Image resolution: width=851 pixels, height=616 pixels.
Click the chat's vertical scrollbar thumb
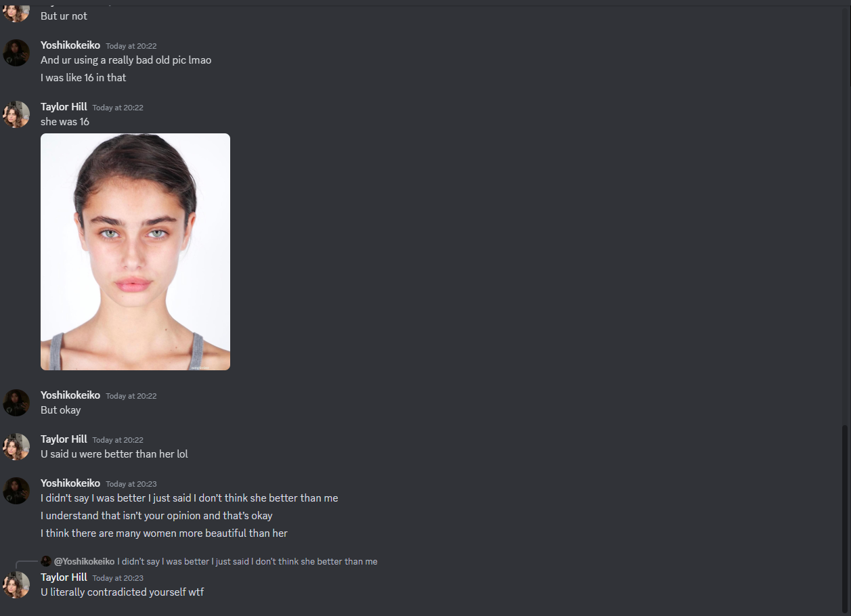(844, 518)
